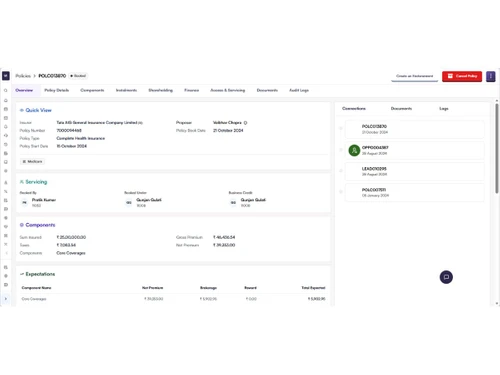This screenshot has height=375, width=500.
Task: Open the Instalments tab
Action: point(126,90)
